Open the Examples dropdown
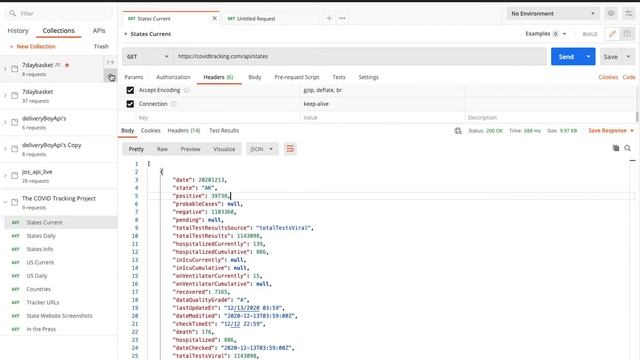 pos(546,34)
